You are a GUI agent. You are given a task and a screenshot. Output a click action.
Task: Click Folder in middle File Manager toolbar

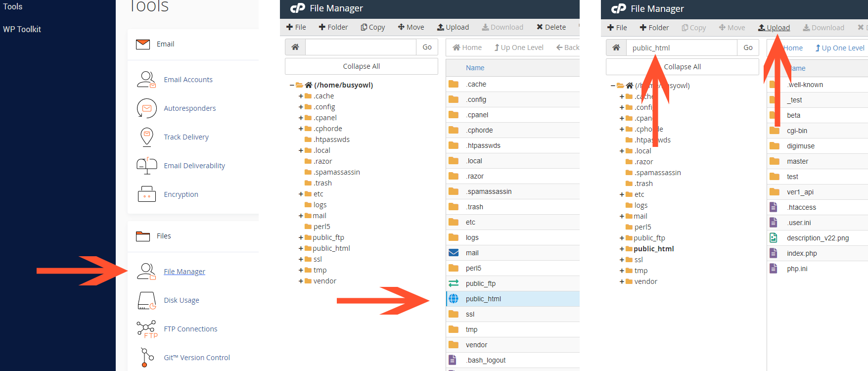[333, 27]
